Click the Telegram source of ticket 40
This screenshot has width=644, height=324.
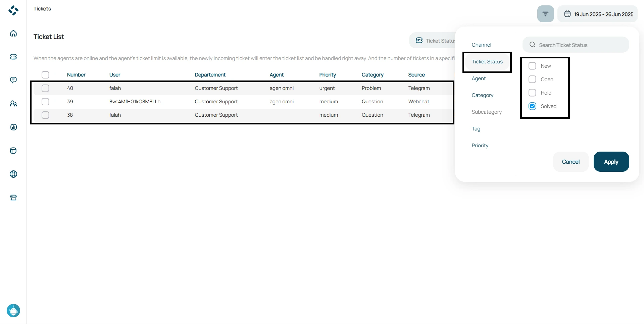(x=419, y=88)
